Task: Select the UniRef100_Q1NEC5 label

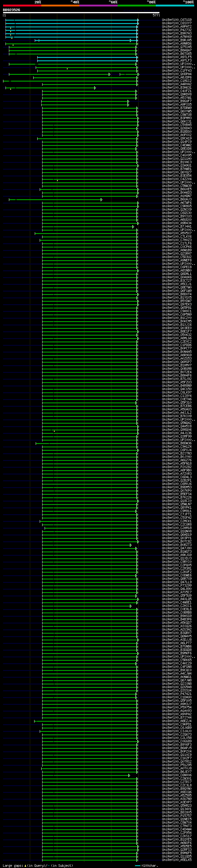Action: point(177,819)
